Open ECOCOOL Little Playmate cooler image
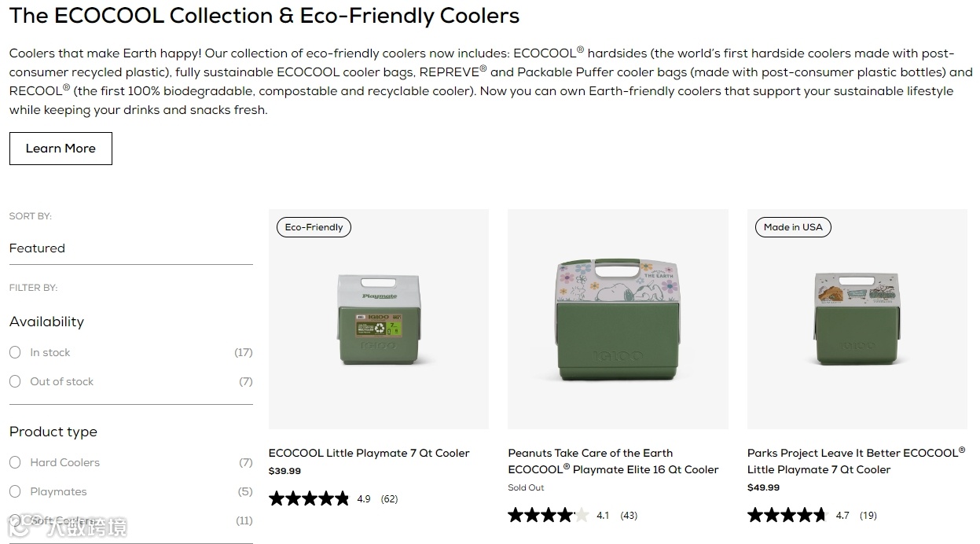The height and width of the screenshot is (544, 980). click(x=378, y=319)
